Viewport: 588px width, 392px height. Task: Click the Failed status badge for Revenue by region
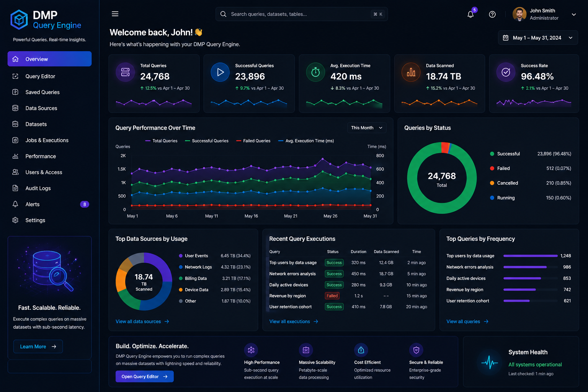click(332, 296)
